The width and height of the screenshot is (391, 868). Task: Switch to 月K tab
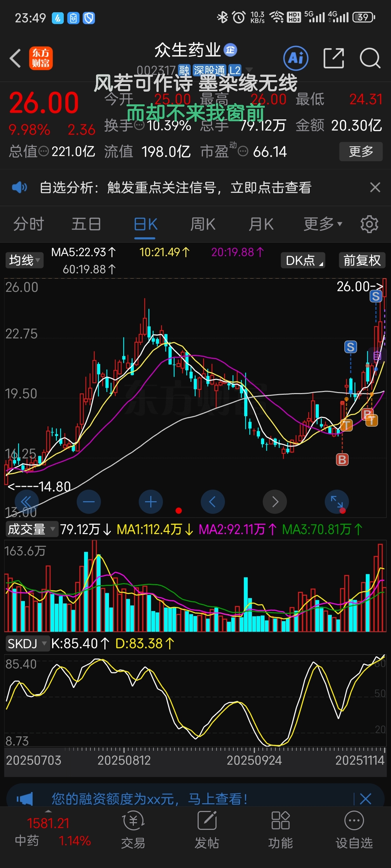(261, 224)
